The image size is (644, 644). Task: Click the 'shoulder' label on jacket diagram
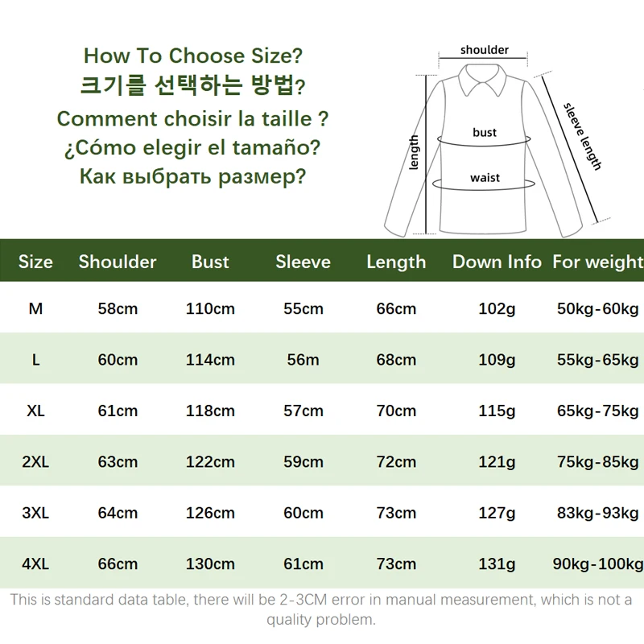485,50
